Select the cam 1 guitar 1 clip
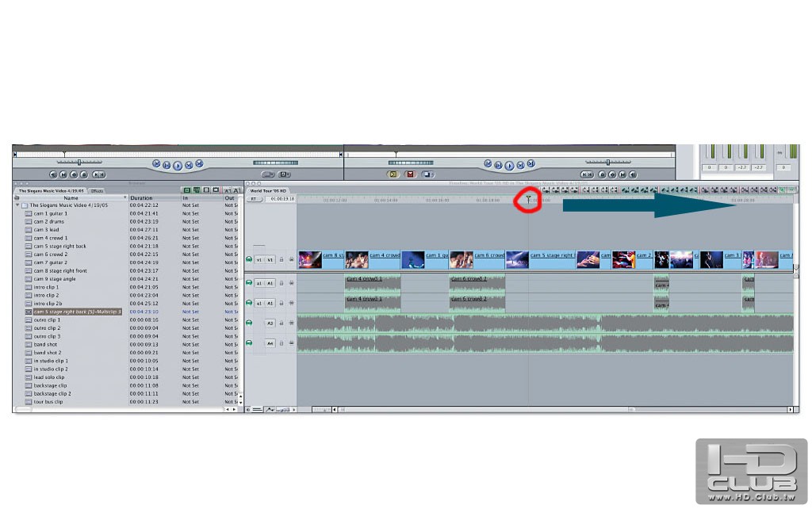The image size is (812, 509). 50,213
